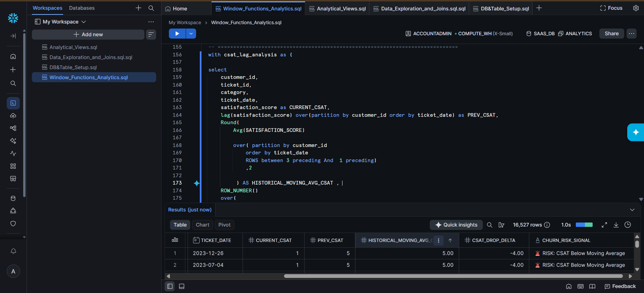Sort by HISTORICAL_MOVING_AVG ascending arrow
This screenshot has height=293, width=644.
pos(450,240)
